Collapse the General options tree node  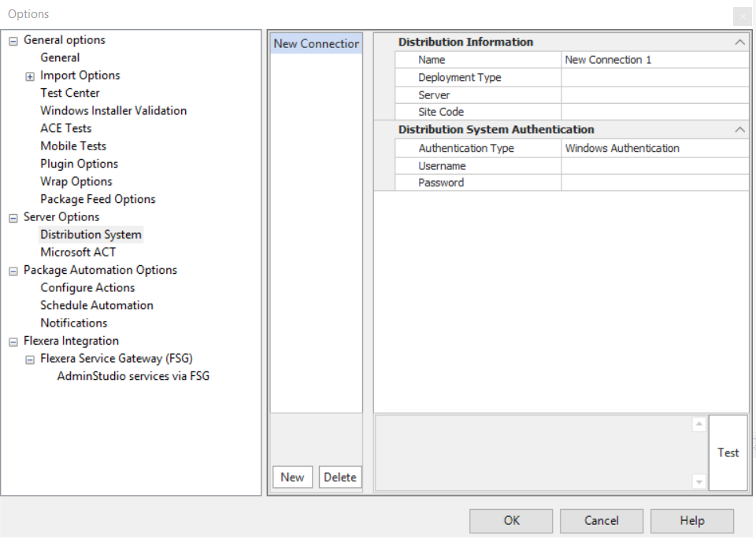point(13,41)
